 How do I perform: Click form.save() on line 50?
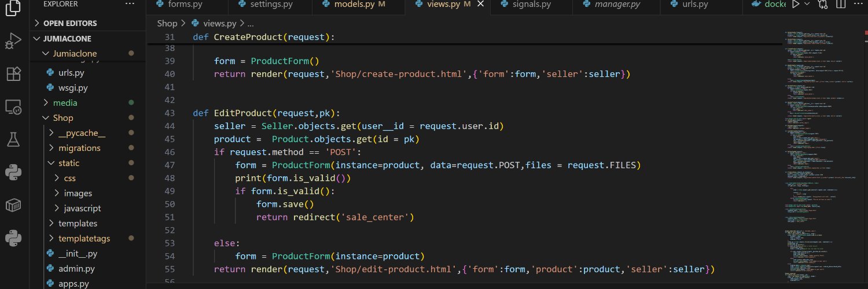[x=285, y=204]
